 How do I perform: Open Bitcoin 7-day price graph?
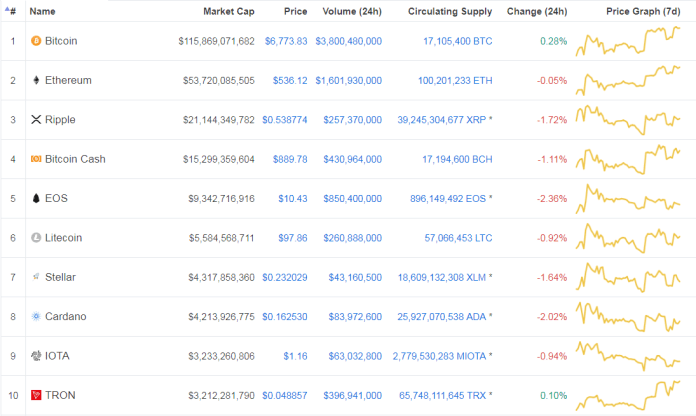point(628,41)
